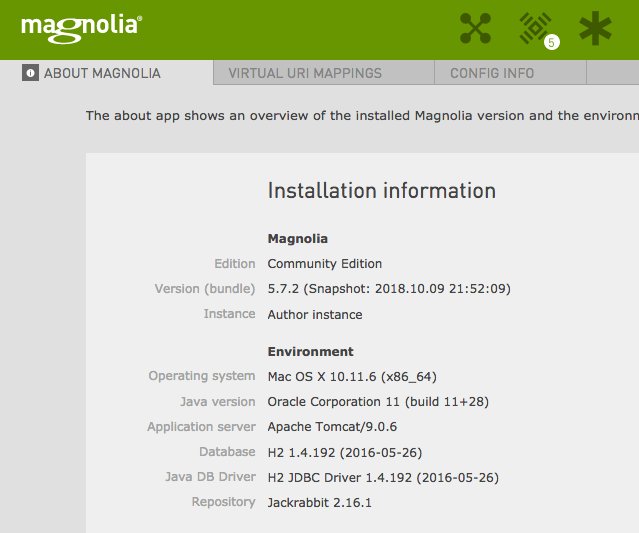The height and width of the screenshot is (533, 639).
Task: Click the Java version label
Action: [x=218, y=402]
